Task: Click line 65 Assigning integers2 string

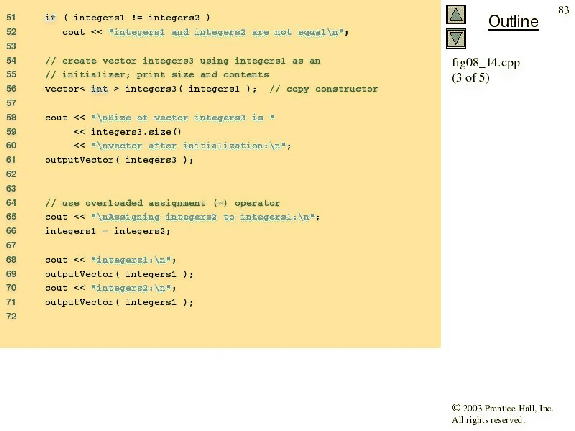Action: click(182, 217)
